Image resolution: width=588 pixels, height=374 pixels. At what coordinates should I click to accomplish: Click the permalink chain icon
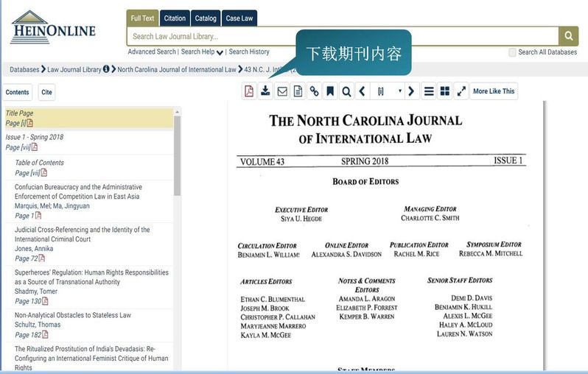click(x=314, y=91)
